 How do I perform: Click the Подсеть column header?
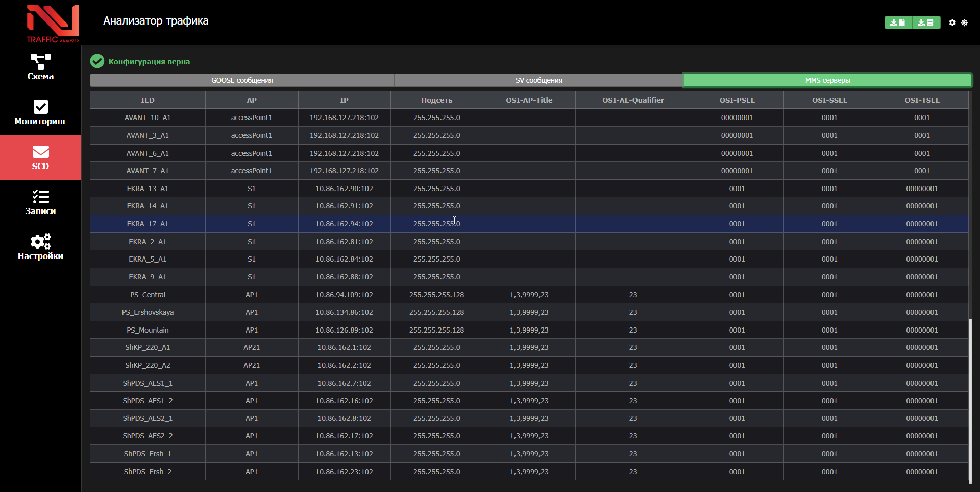pos(436,100)
